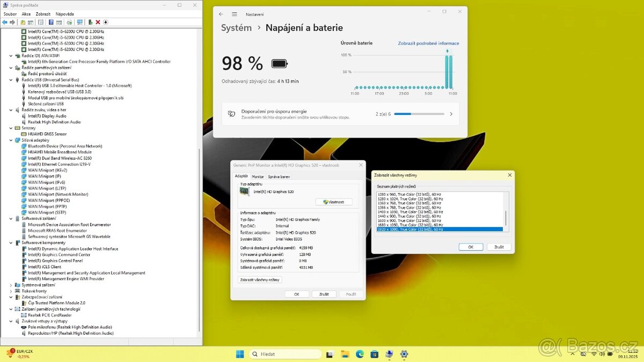Screen dimensions: 644x362
Task: Click the Wi-Fi icon in the system tray
Action: (x=594, y=354)
